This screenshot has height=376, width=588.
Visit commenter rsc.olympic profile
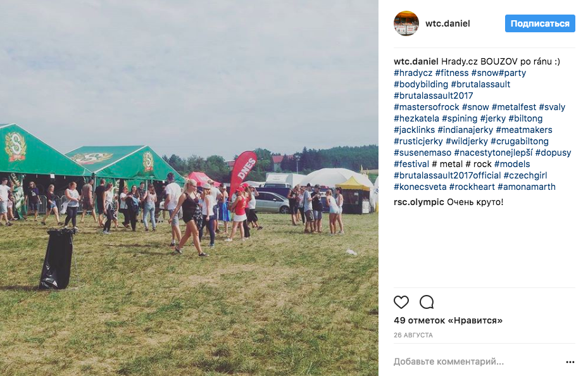click(418, 202)
